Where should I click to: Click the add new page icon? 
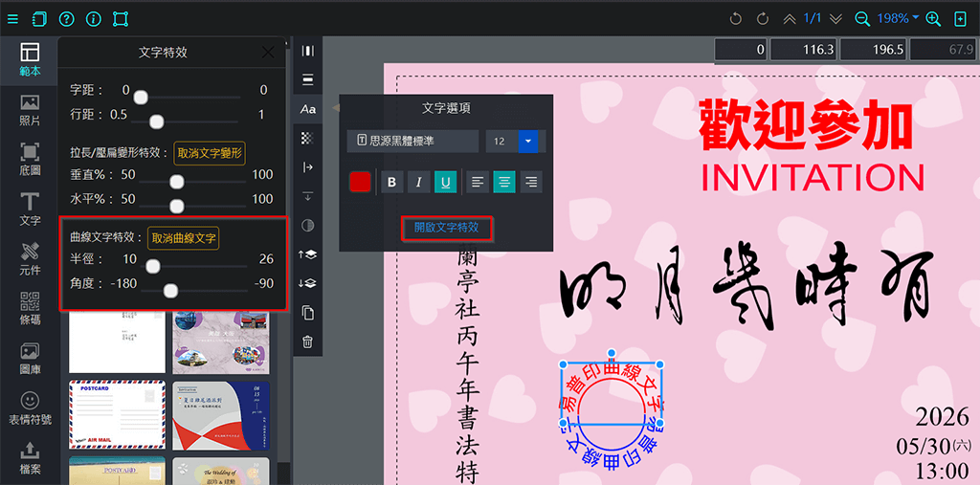click(960, 18)
